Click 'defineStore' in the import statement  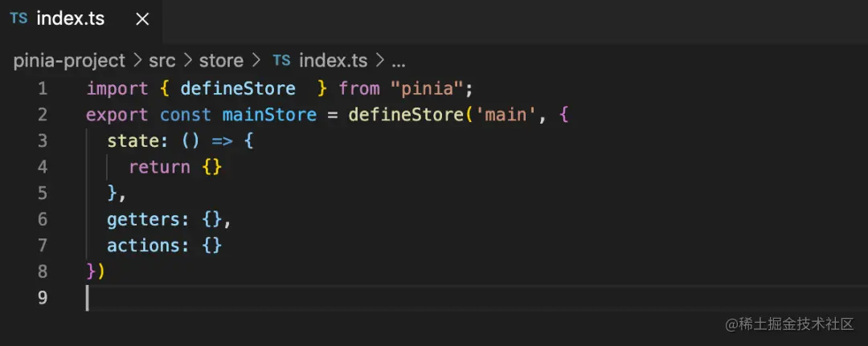238,88
